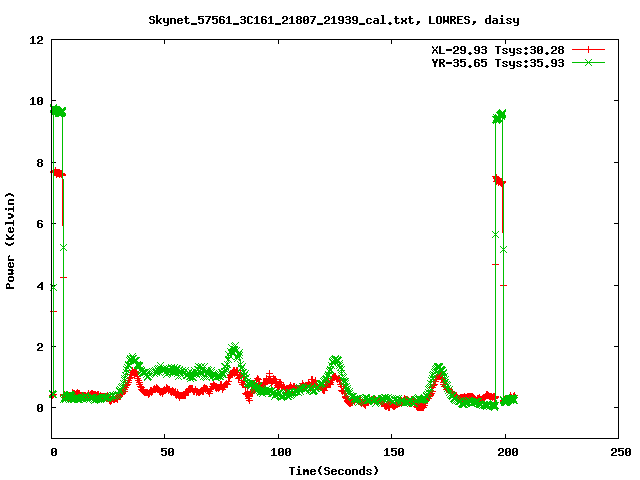
Task: Click the y-axis tick label 4
Action: [40, 286]
